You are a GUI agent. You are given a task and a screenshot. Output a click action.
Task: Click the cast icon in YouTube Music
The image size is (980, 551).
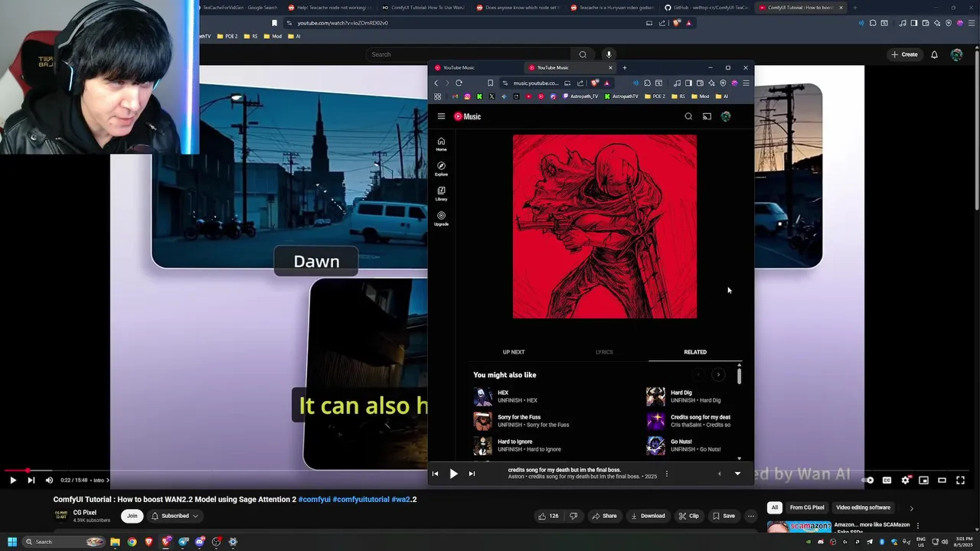tap(707, 116)
